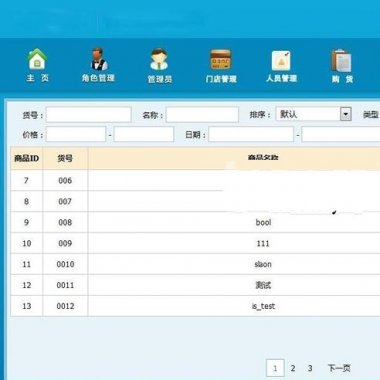This screenshot has width=380, height=380.
Task: Click the product name '111'
Action: point(263,243)
